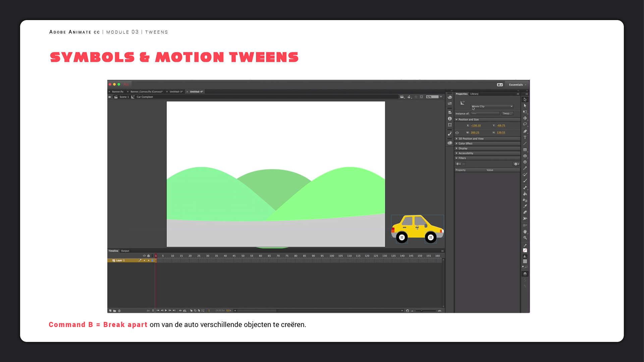The width and height of the screenshot is (644, 362).
Task: Select the Hand tool
Action: tap(525, 232)
